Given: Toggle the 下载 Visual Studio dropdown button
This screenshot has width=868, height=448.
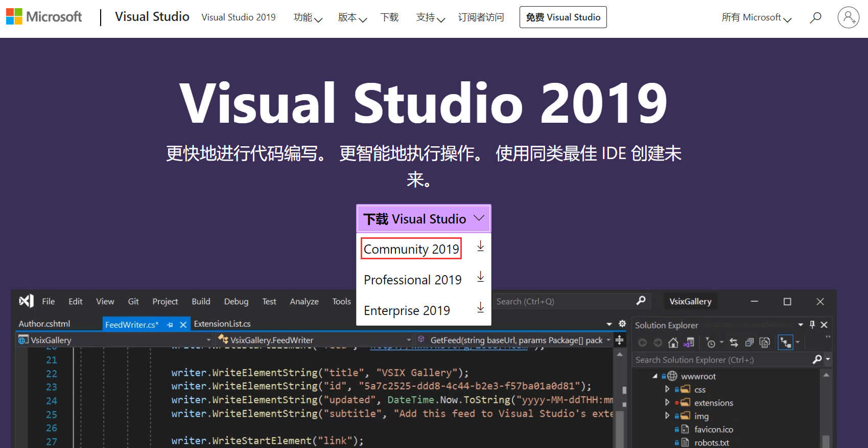Looking at the screenshot, I should (424, 219).
